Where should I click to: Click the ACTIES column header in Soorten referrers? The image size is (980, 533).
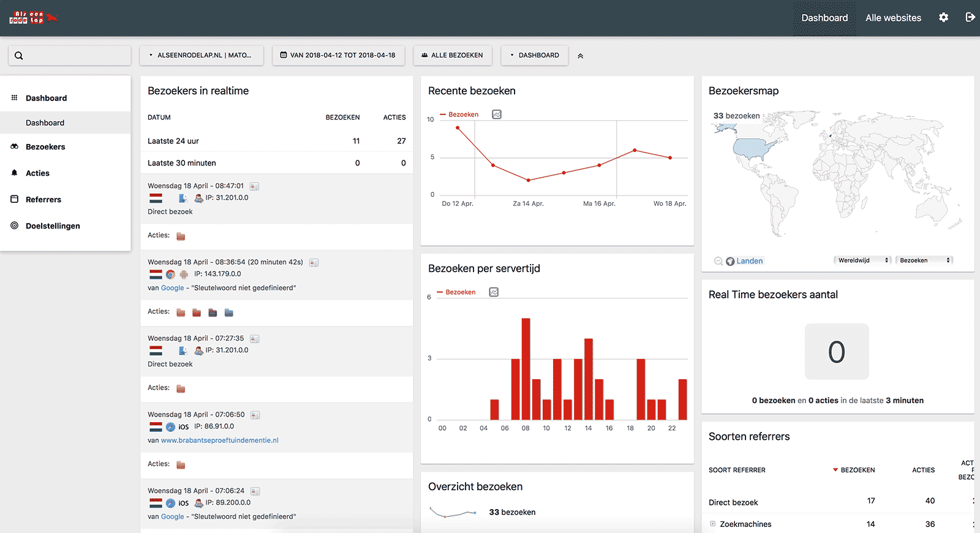click(x=923, y=471)
